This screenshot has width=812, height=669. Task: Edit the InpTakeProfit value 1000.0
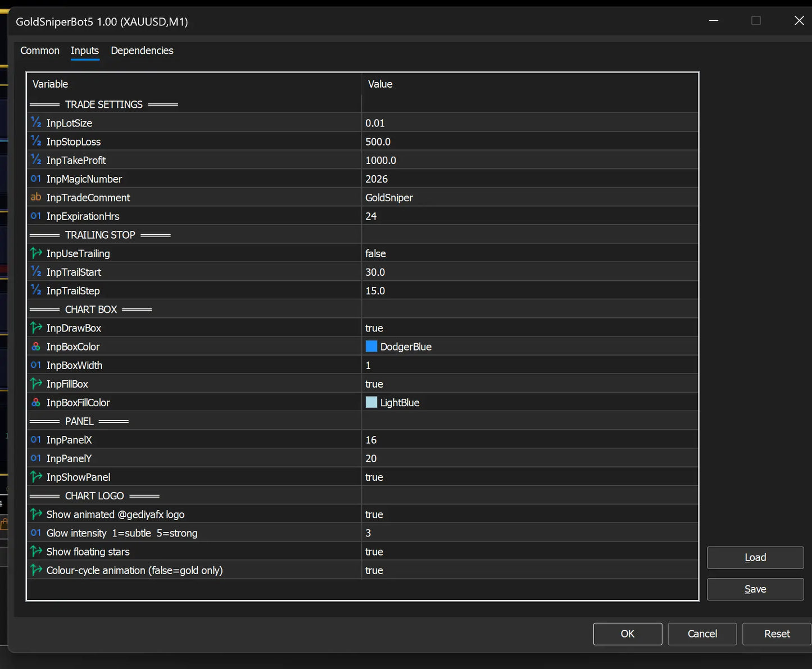[530, 160]
